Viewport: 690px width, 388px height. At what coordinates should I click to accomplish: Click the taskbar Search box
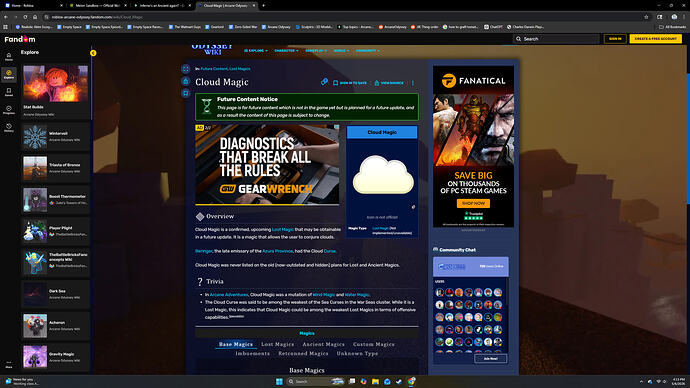316,381
